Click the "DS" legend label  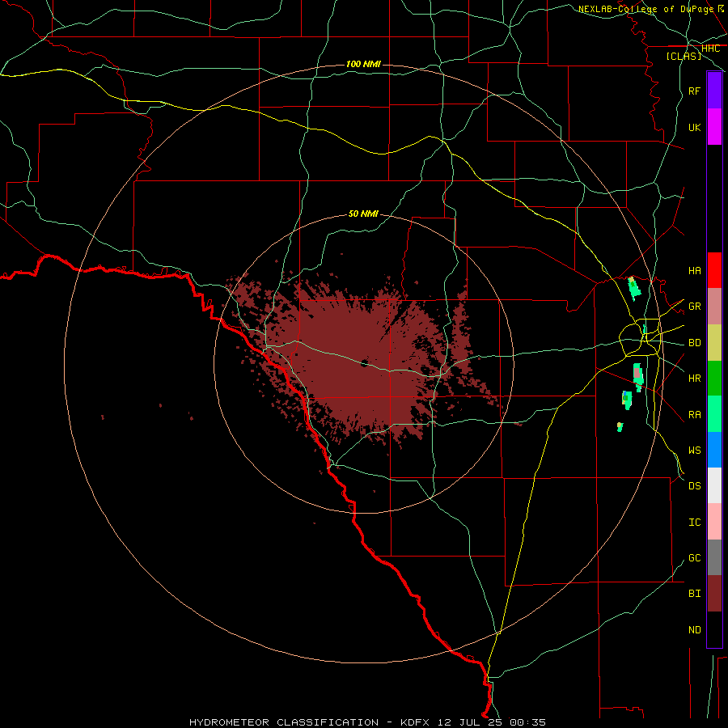[x=694, y=486]
